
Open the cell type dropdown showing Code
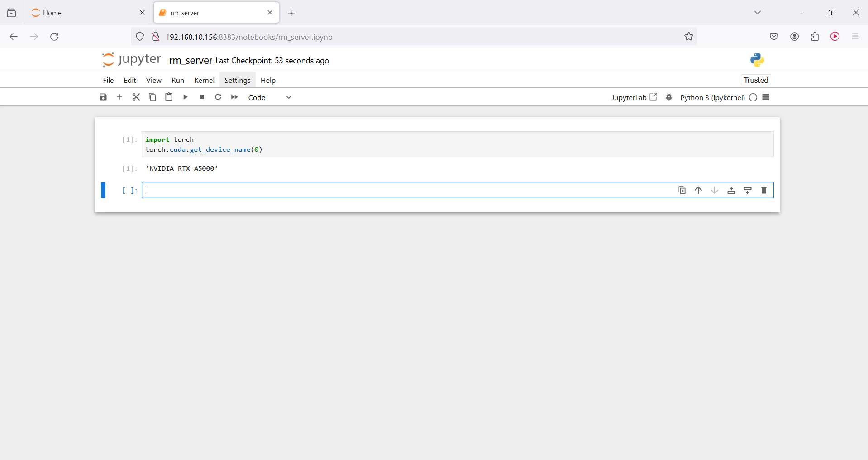tap(270, 97)
